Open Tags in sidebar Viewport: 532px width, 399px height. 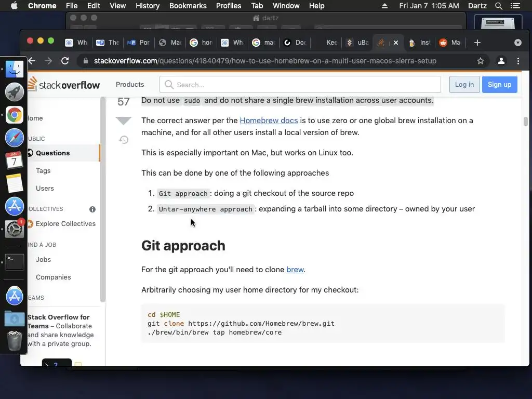tap(43, 170)
